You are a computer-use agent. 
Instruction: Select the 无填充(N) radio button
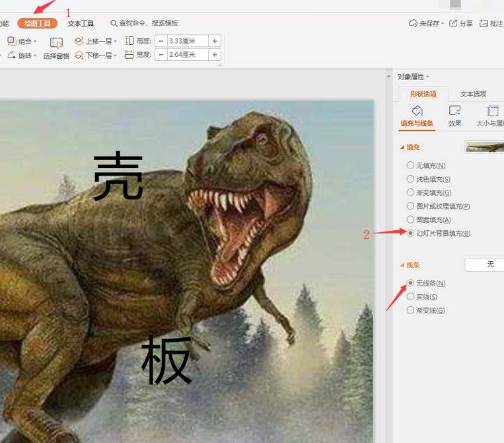(410, 165)
